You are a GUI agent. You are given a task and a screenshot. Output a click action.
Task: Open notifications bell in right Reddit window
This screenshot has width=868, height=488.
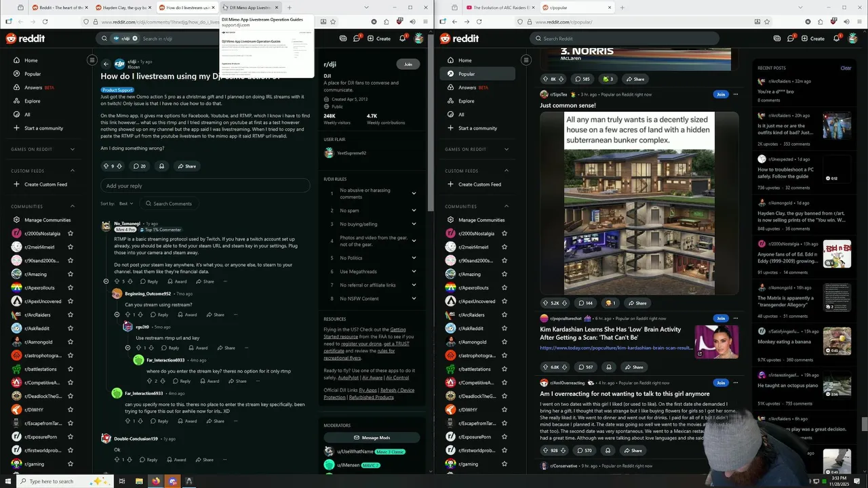click(x=836, y=39)
